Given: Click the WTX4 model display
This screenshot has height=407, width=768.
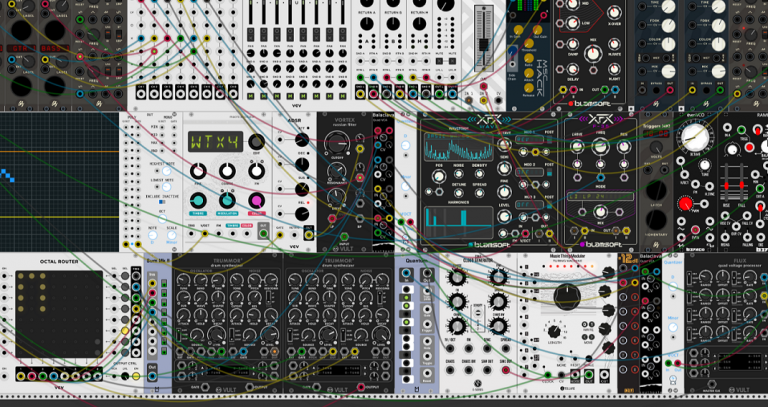Looking at the screenshot, I should pyautogui.click(x=216, y=142).
